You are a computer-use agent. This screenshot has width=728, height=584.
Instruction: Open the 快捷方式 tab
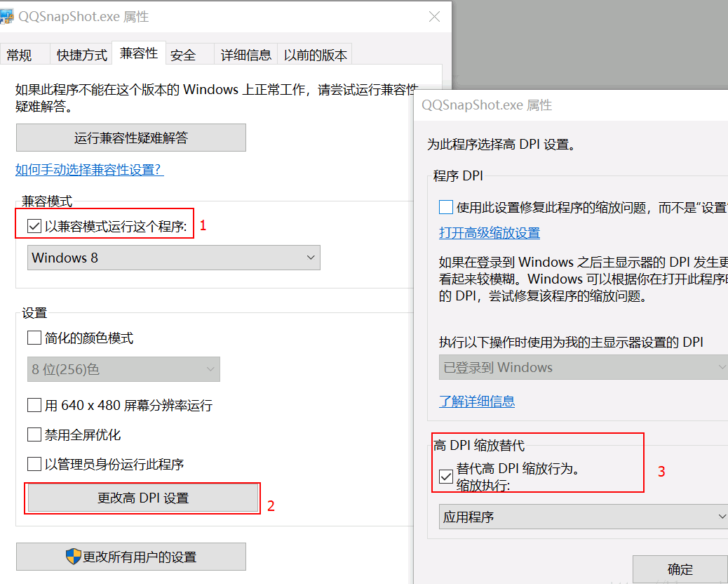point(82,55)
